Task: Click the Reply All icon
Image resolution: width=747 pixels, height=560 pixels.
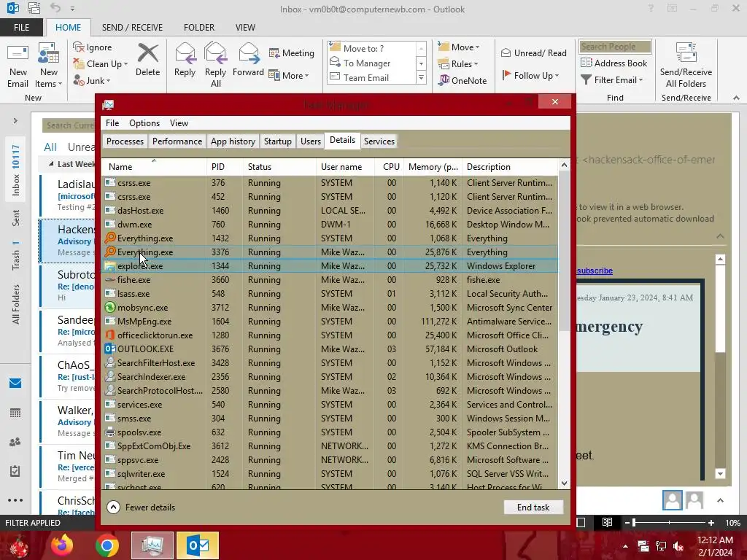Action: pyautogui.click(x=215, y=65)
